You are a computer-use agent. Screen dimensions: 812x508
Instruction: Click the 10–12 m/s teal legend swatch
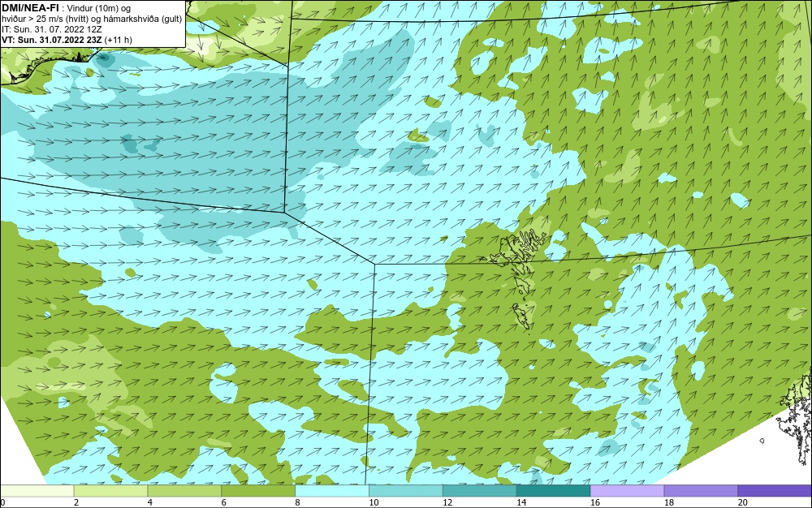(x=406, y=490)
